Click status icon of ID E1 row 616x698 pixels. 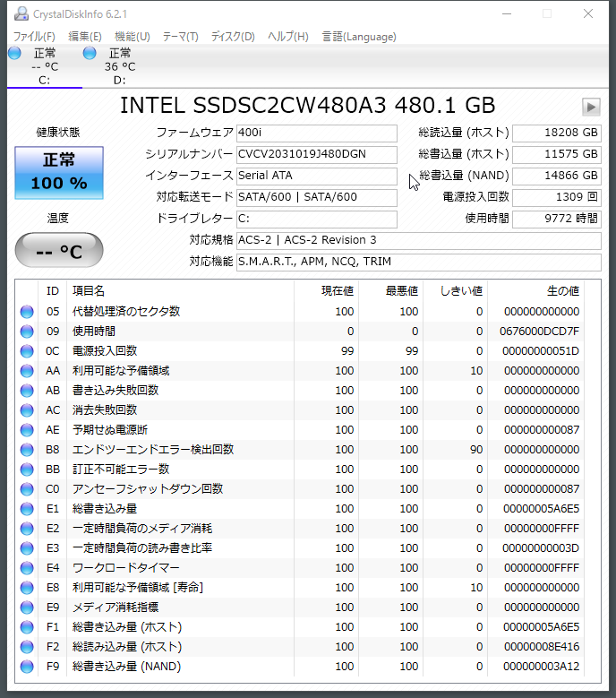(27, 509)
